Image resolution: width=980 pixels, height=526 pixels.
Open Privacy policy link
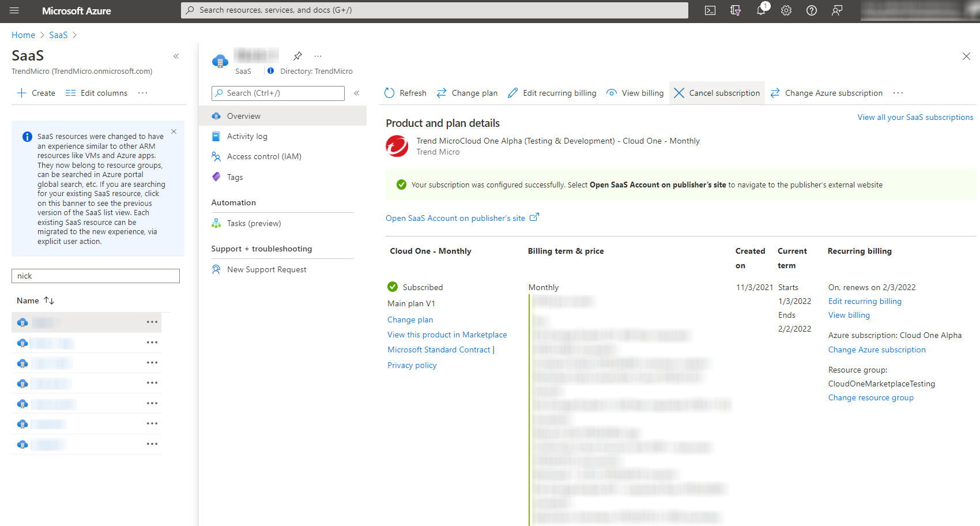412,365
